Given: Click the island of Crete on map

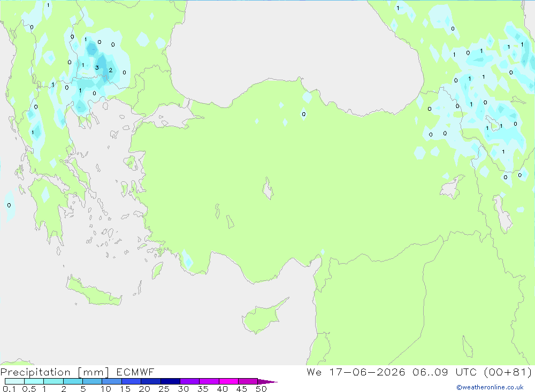Looking at the screenshot, I should pyautogui.click(x=94, y=293).
